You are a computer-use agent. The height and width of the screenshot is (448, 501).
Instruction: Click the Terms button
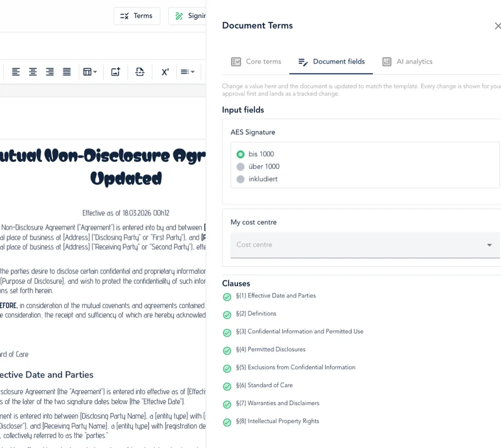click(x=137, y=15)
